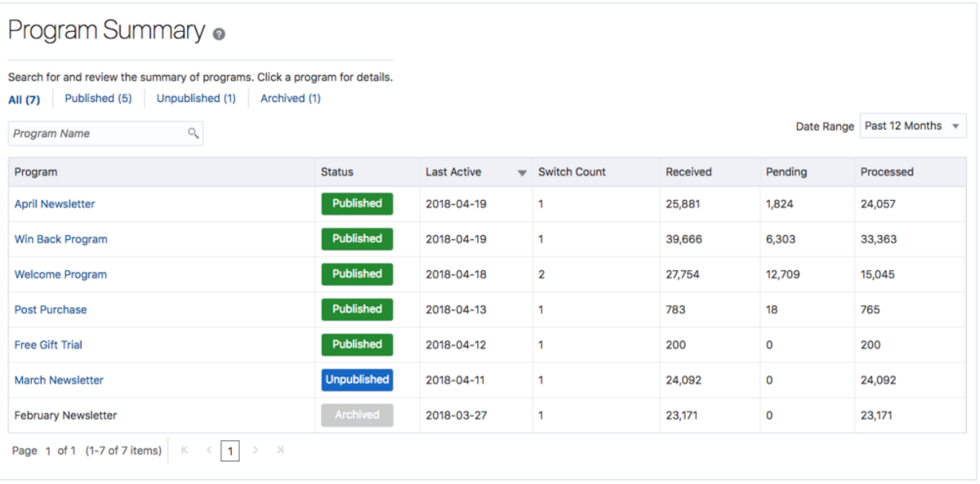Screen dimensions: 980x484
Task: Click the help question mark icon
Action: (219, 34)
